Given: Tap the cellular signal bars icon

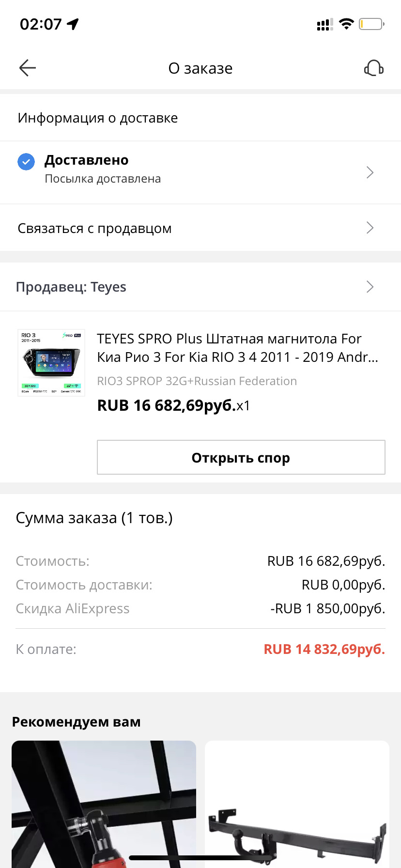Looking at the screenshot, I should [x=324, y=25].
